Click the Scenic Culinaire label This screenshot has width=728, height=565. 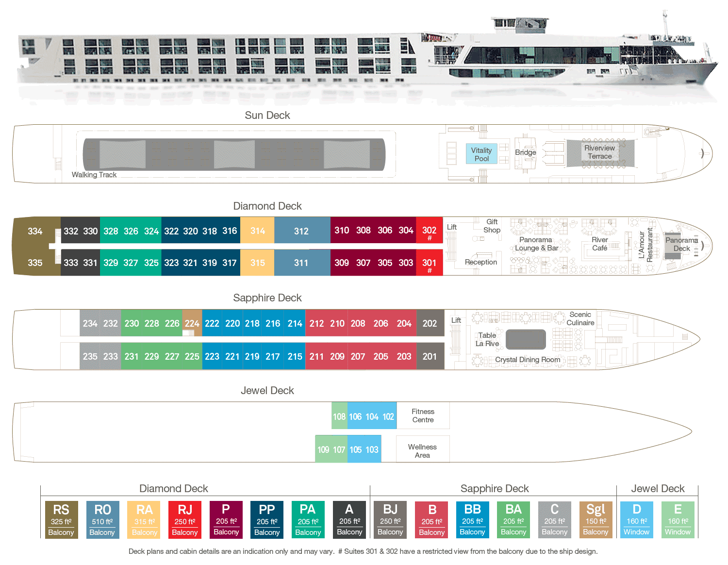(x=580, y=318)
